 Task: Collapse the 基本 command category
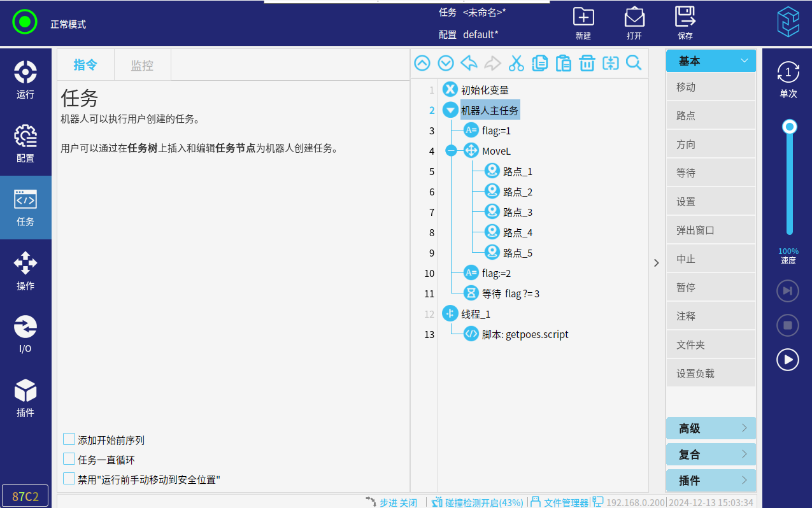point(711,61)
